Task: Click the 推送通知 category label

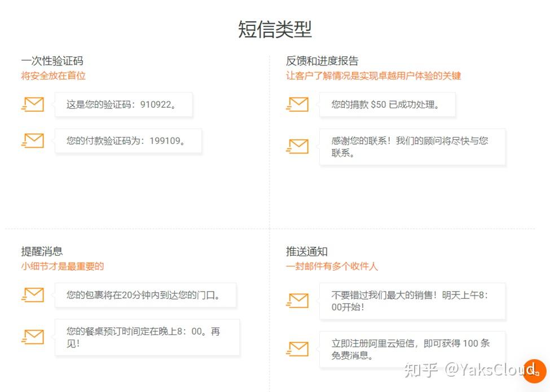Action: click(x=306, y=252)
